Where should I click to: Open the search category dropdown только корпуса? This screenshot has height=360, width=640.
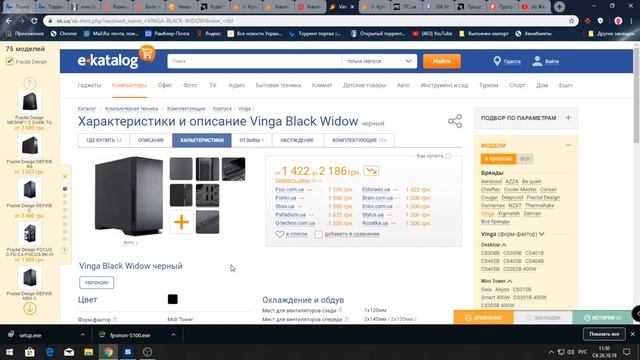(x=379, y=61)
